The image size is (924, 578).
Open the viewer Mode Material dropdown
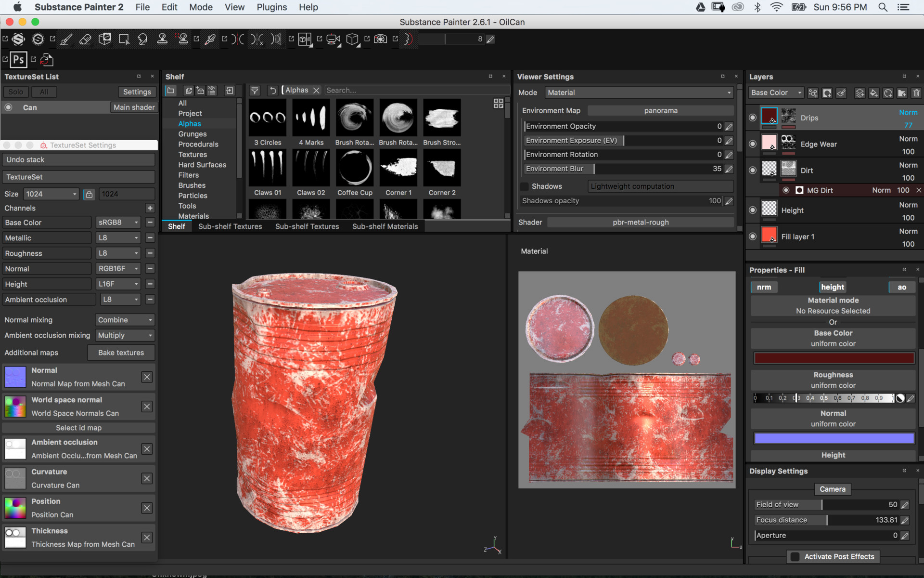pyautogui.click(x=639, y=92)
